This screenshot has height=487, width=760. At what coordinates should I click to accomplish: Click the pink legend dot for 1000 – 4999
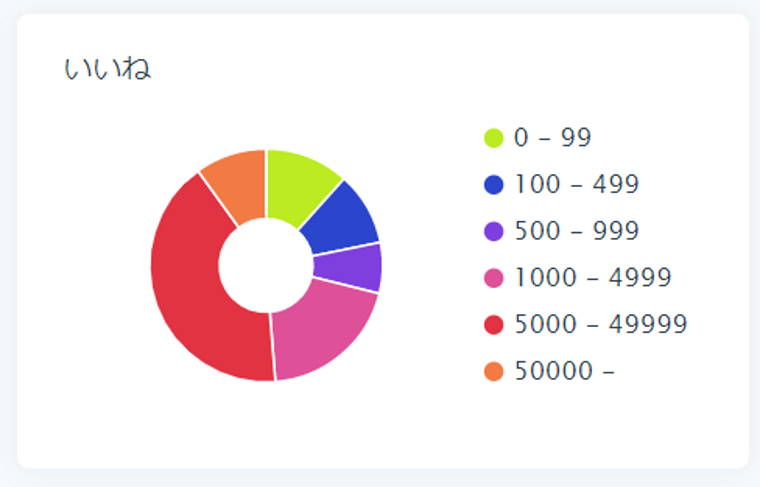click(x=493, y=278)
